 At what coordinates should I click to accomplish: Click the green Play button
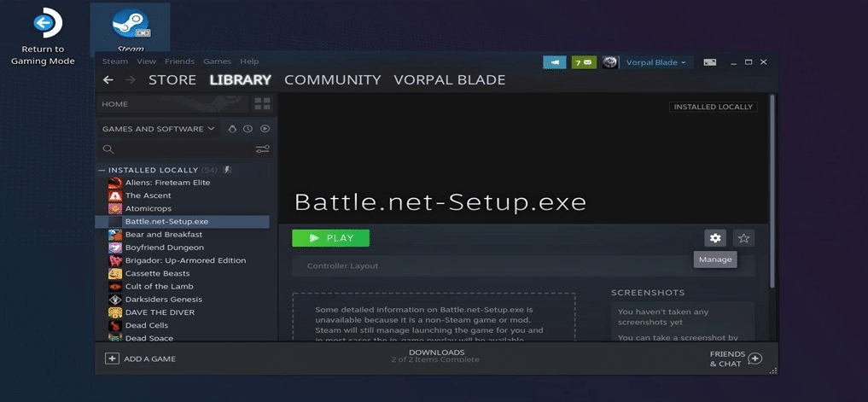coord(330,238)
